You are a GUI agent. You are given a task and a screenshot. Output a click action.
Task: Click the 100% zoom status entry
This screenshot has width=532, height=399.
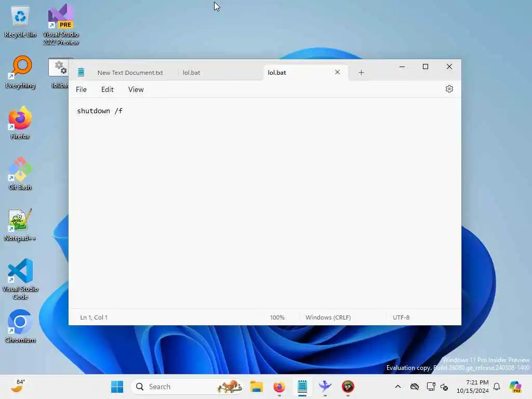point(277,317)
